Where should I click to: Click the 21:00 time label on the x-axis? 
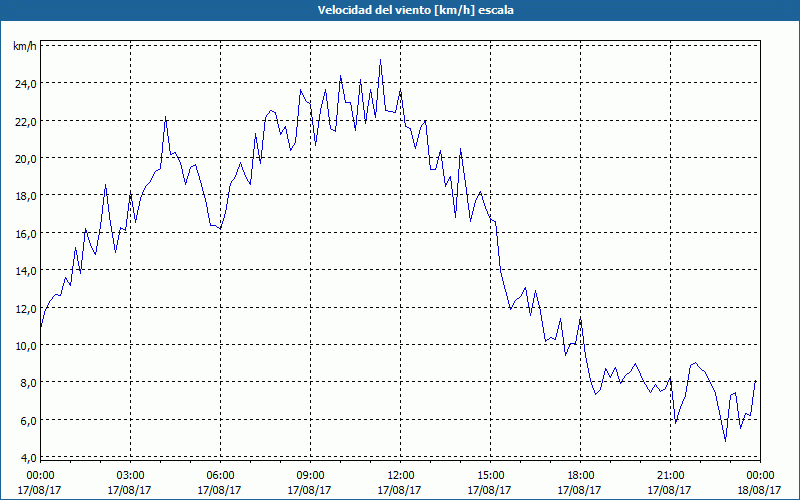[670, 476]
